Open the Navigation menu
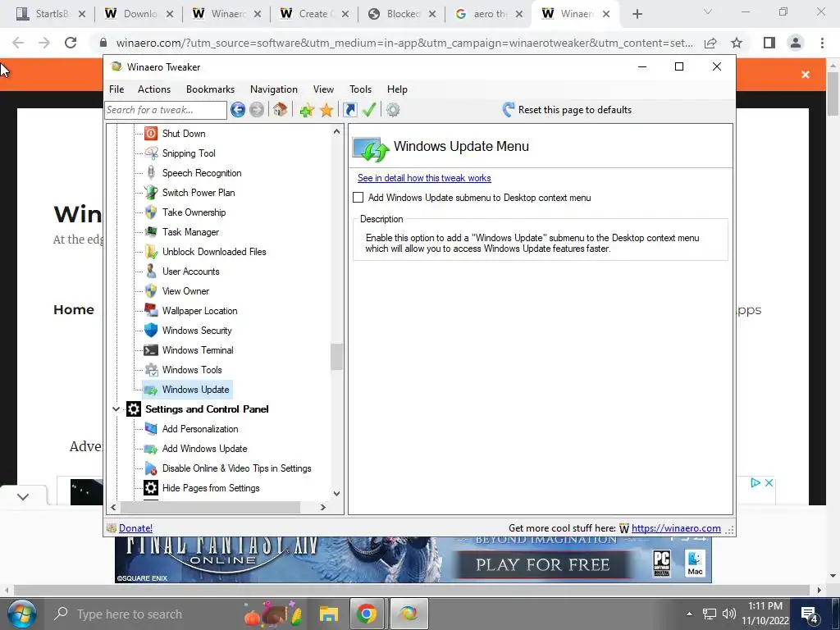The height and width of the screenshot is (630, 840). click(274, 89)
